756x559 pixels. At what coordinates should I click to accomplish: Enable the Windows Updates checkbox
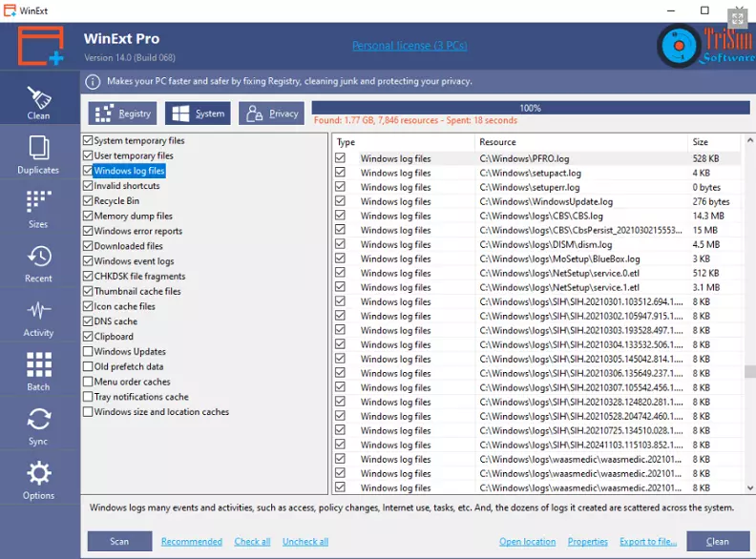88,352
